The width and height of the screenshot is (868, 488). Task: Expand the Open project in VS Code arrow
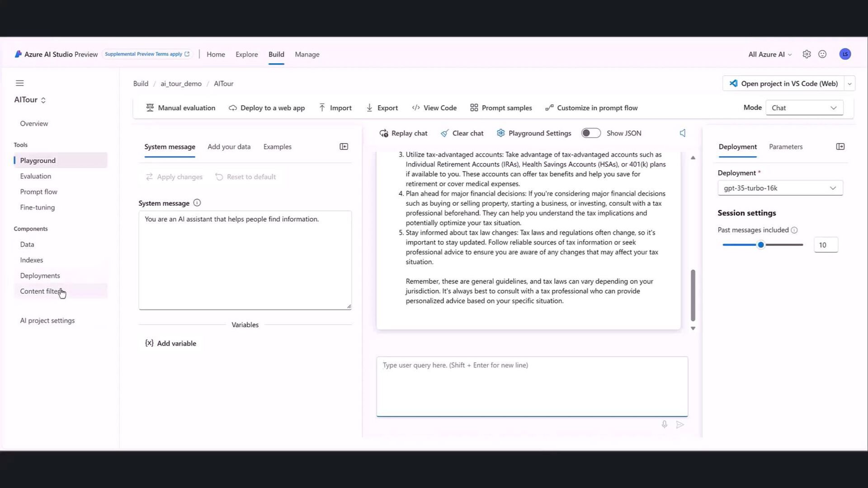coord(849,84)
